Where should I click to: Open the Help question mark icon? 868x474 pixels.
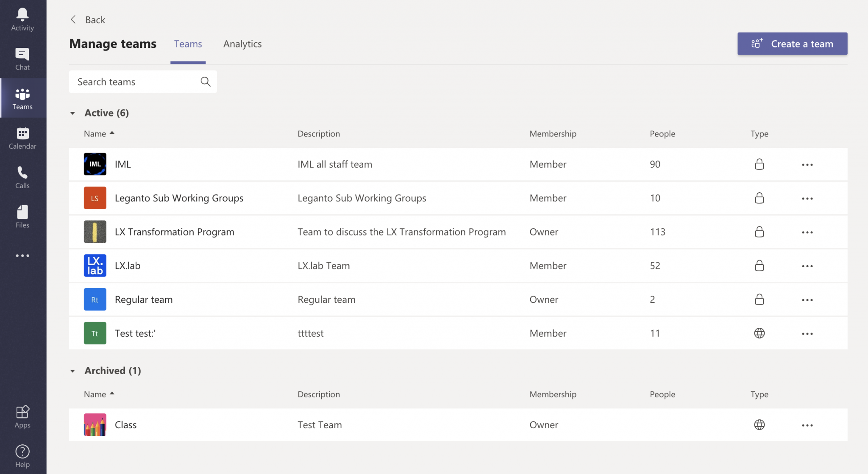coord(22,456)
